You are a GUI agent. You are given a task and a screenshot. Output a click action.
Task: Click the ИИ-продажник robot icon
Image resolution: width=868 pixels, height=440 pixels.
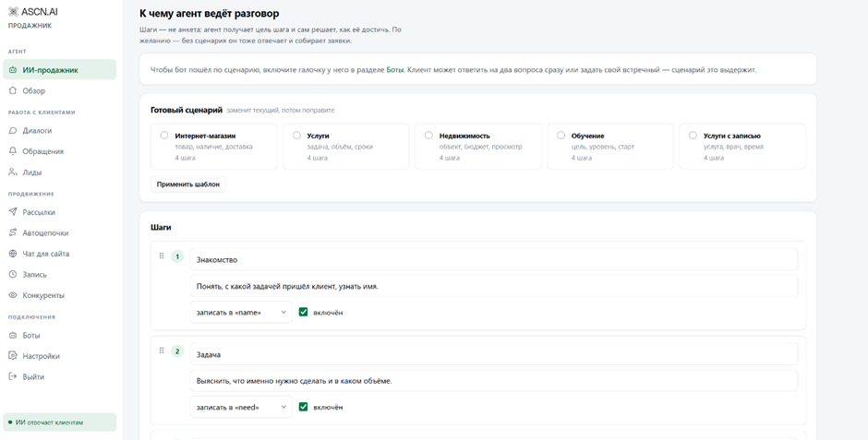13,70
